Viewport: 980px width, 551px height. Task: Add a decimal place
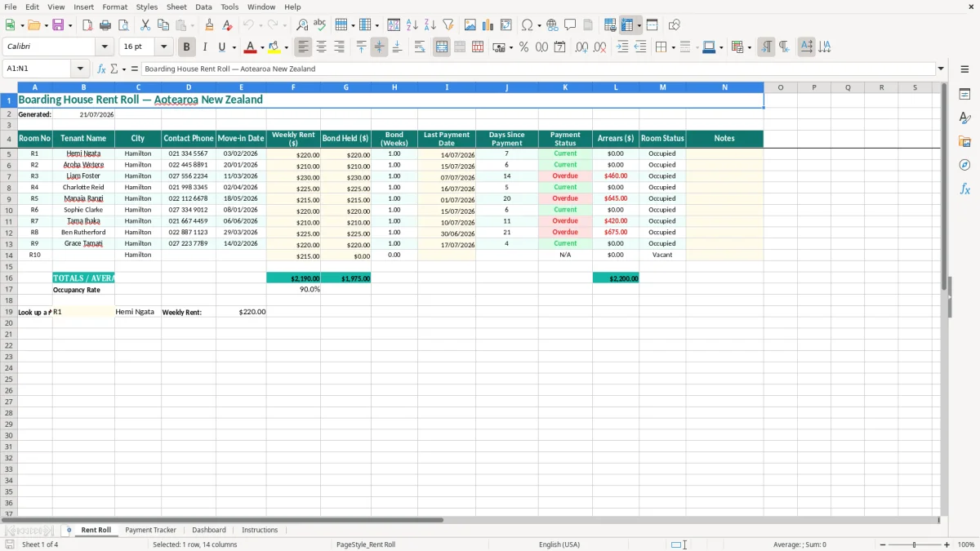[581, 47]
